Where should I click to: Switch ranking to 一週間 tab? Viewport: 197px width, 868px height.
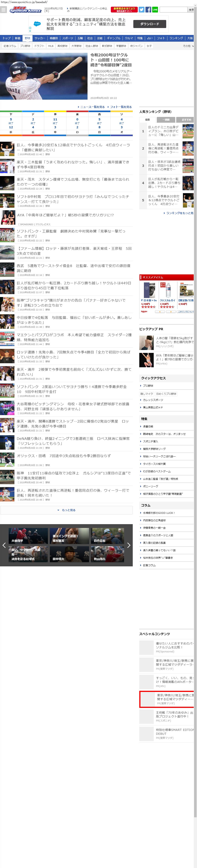pyautogui.click(x=166, y=120)
